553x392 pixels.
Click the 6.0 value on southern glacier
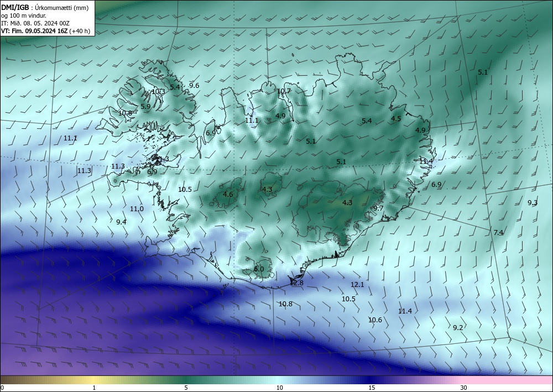click(x=259, y=269)
